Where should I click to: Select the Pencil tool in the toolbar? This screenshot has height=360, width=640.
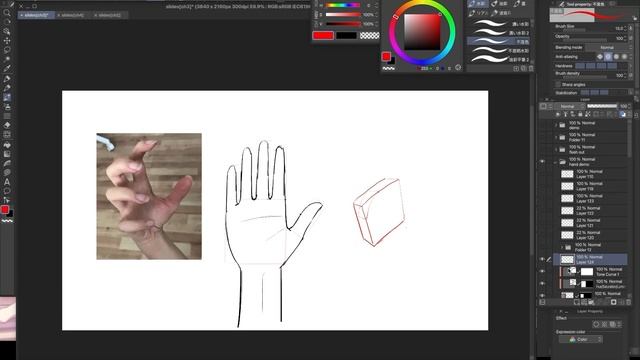click(x=7, y=88)
